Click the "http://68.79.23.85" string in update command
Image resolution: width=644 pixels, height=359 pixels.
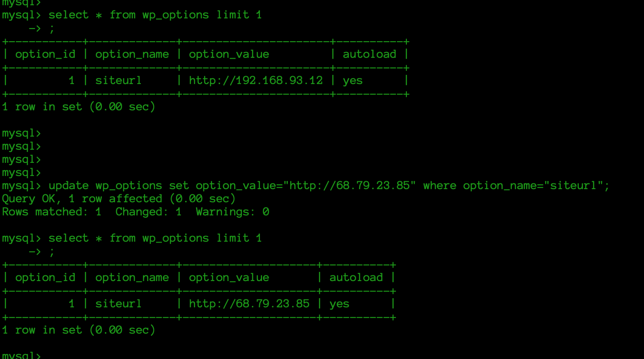[349, 186]
